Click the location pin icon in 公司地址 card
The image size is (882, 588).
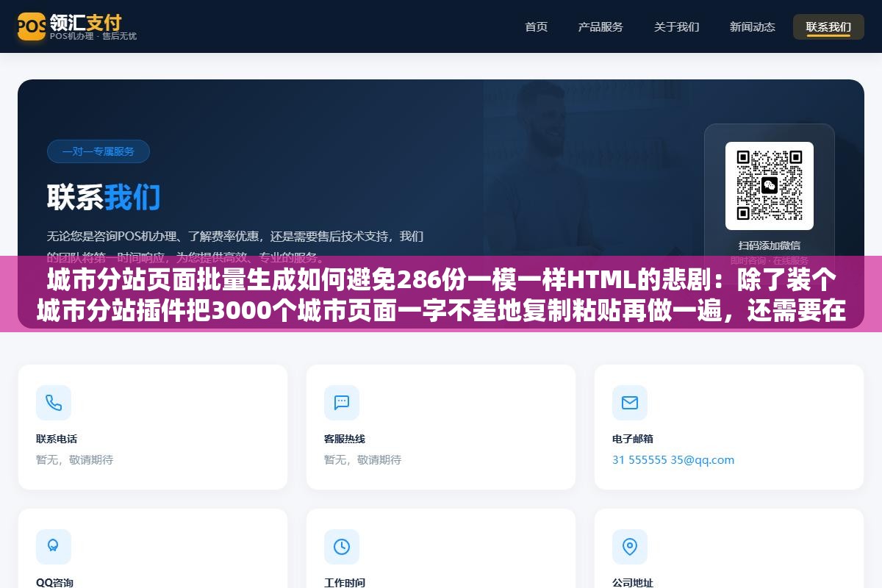point(630,547)
